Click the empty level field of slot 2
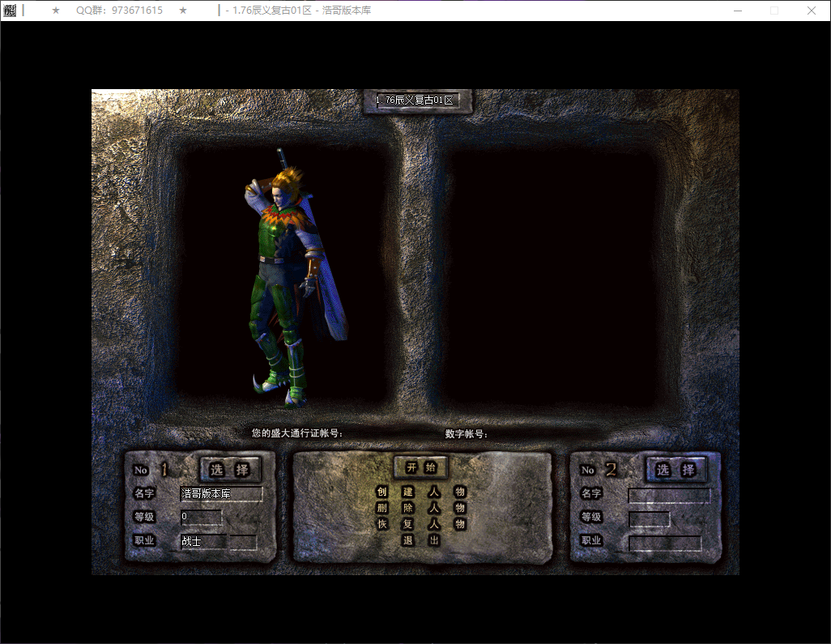The width and height of the screenshot is (831, 644). [649, 518]
